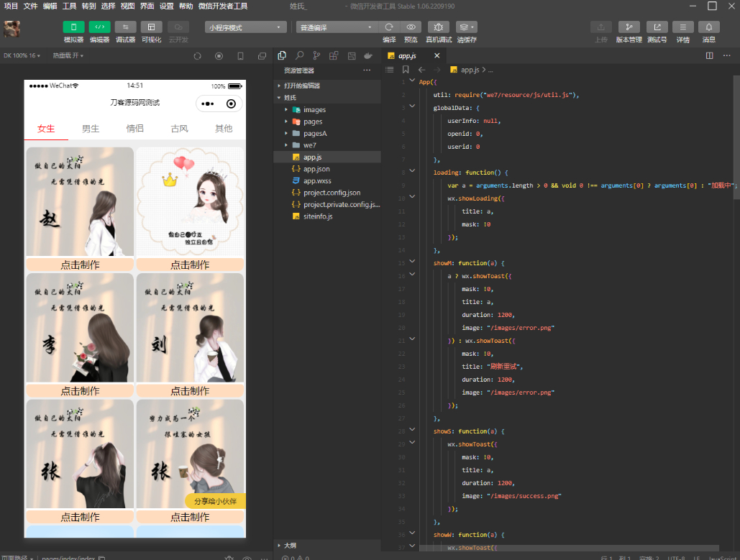Open the mini program mode dropdown
The image size is (740, 560).
pos(246,27)
